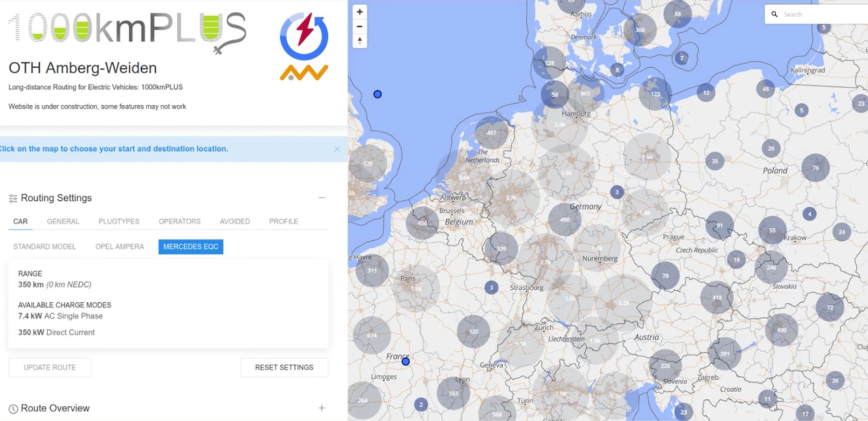
Task: Open the 490 station cluster
Action: point(781,330)
